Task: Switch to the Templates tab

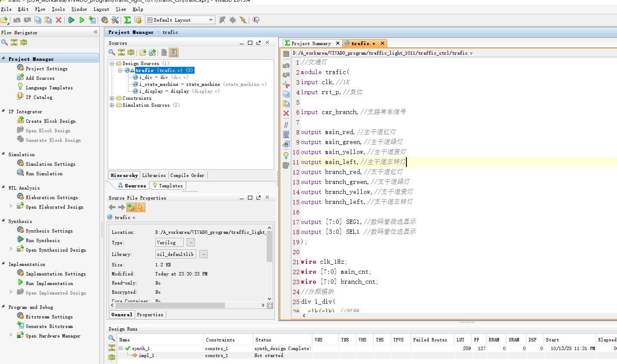Action: click(x=167, y=186)
